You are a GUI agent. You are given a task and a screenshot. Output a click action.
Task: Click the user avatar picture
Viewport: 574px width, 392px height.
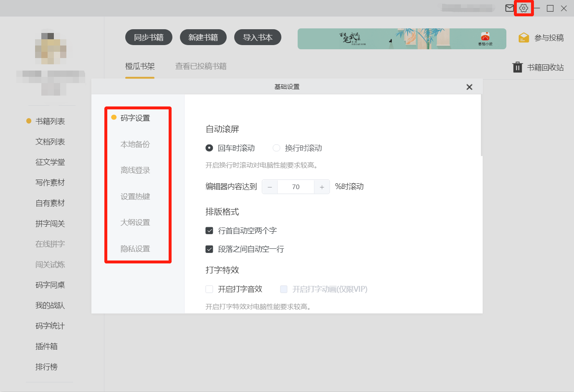pos(51,48)
